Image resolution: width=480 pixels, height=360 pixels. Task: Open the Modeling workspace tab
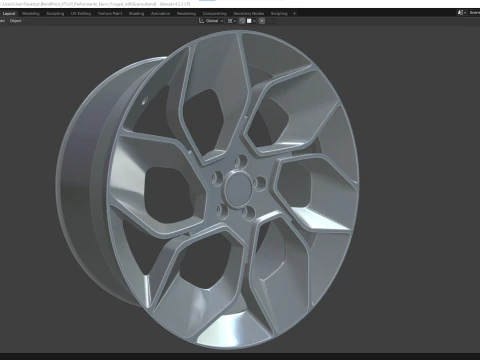click(31, 14)
